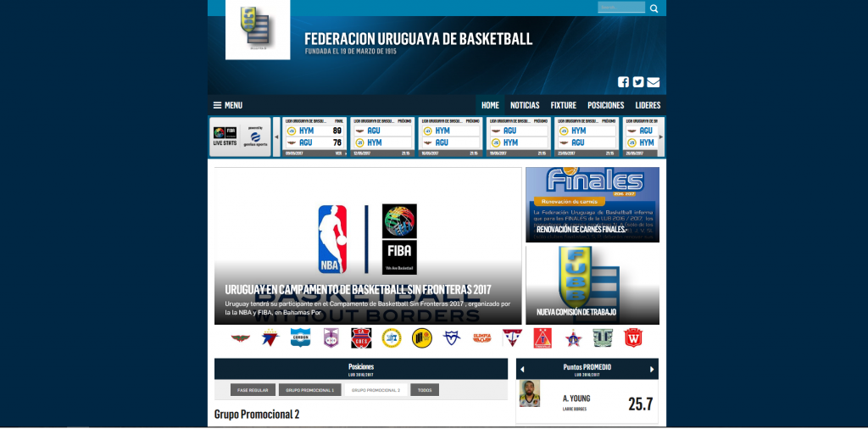868x429 pixels.
Task: Click the Aguada winged team logo
Action: [x=240, y=337]
